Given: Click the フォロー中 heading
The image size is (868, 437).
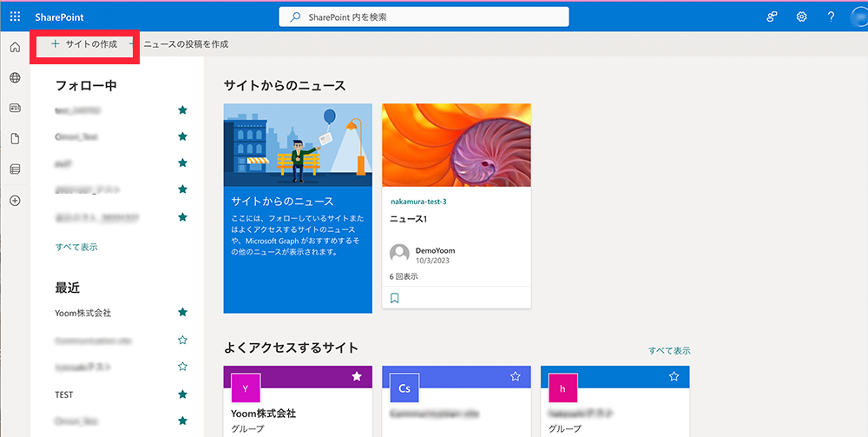Looking at the screenshot, I should 86,85.
